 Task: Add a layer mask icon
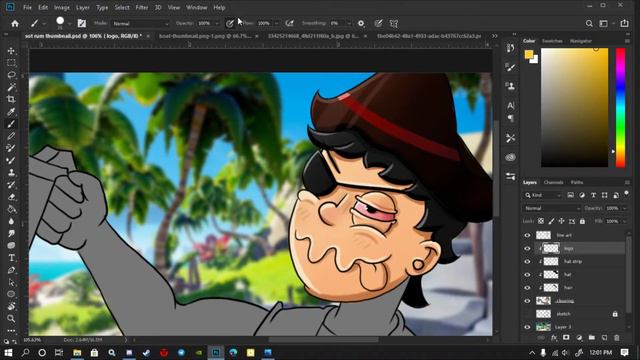(566, 338)
